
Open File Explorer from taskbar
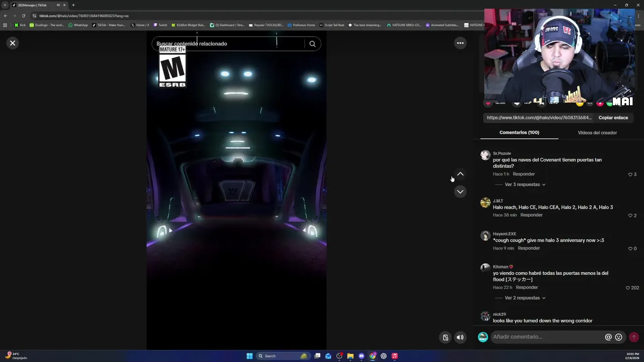pyautogui.click(x=350, y=356)
